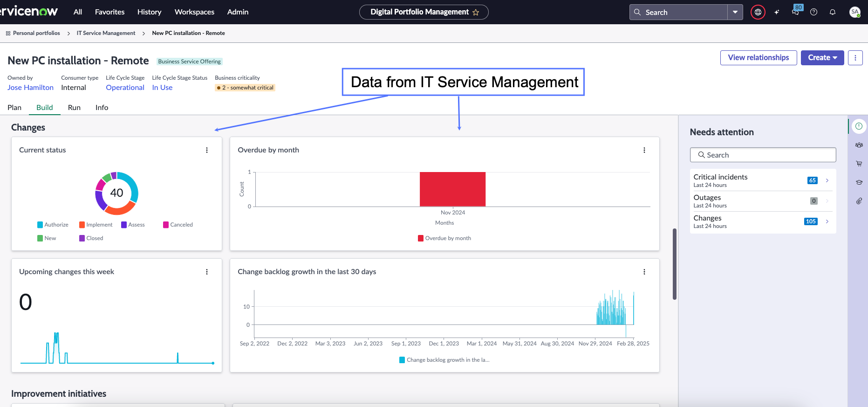
Task: Open the Admin menu
Action: (x=238, y=12)
